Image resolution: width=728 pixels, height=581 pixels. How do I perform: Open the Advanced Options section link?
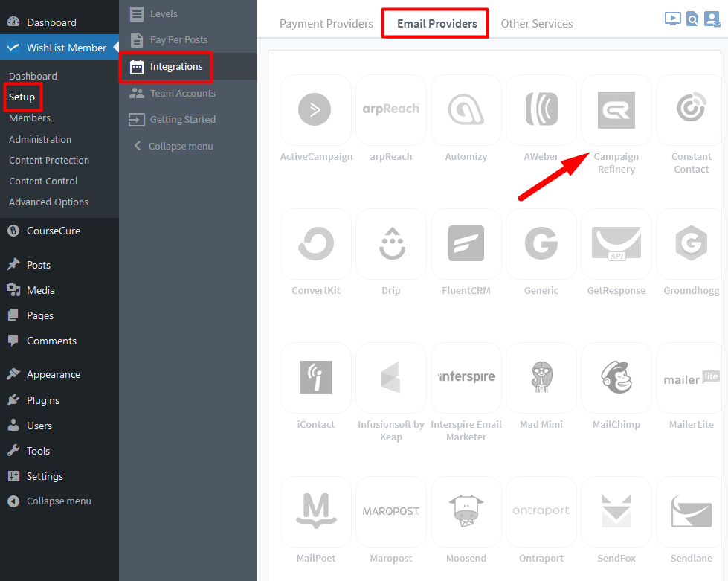(x=49, y=202)
